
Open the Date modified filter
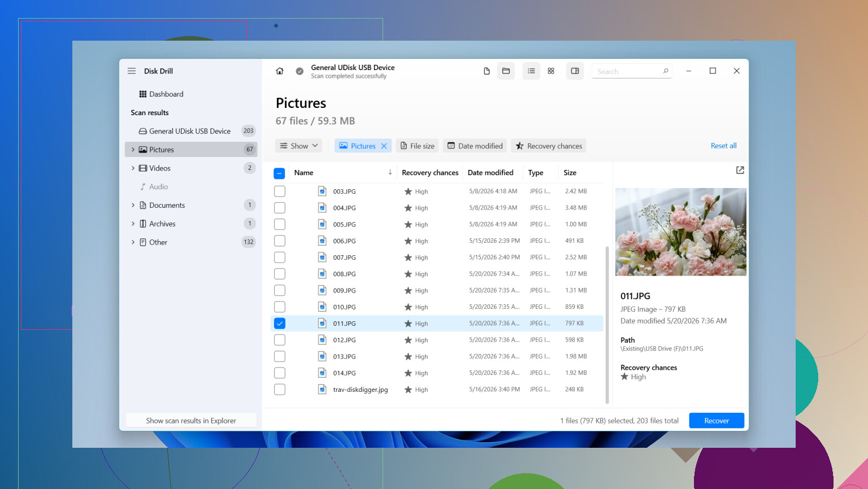point(475,146)
